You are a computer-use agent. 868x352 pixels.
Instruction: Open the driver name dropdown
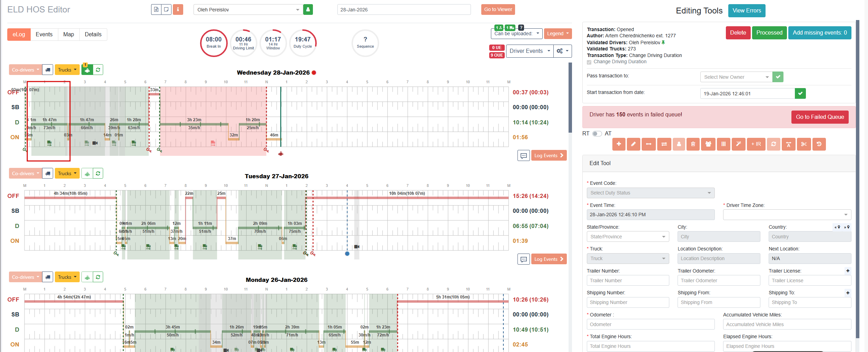click(248, 10)
